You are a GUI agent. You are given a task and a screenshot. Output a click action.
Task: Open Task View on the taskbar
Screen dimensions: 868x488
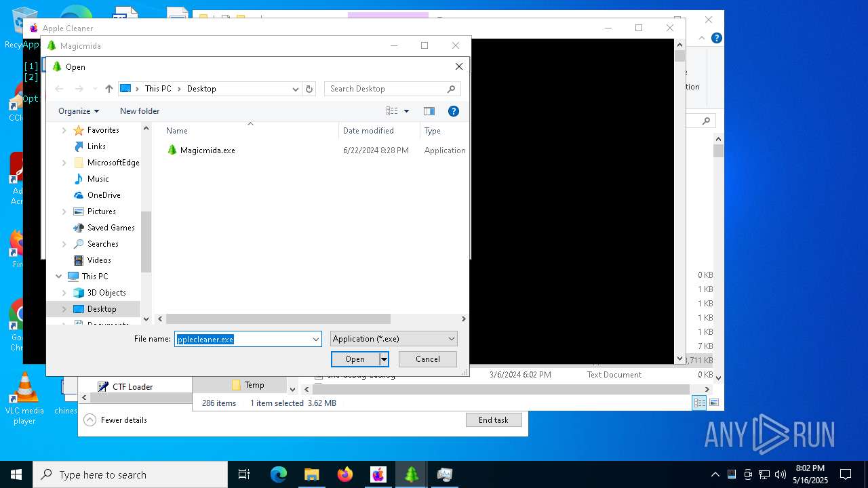(244, 474)
